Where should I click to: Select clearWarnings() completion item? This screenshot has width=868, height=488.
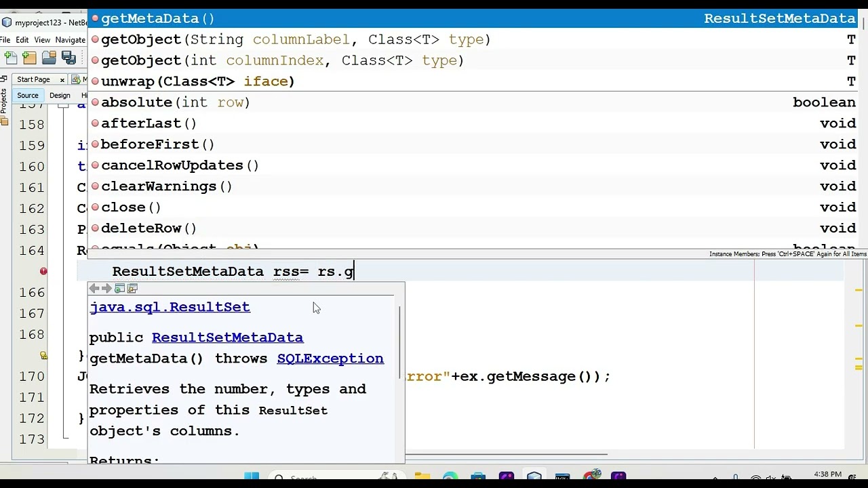(x=474, y=186)
